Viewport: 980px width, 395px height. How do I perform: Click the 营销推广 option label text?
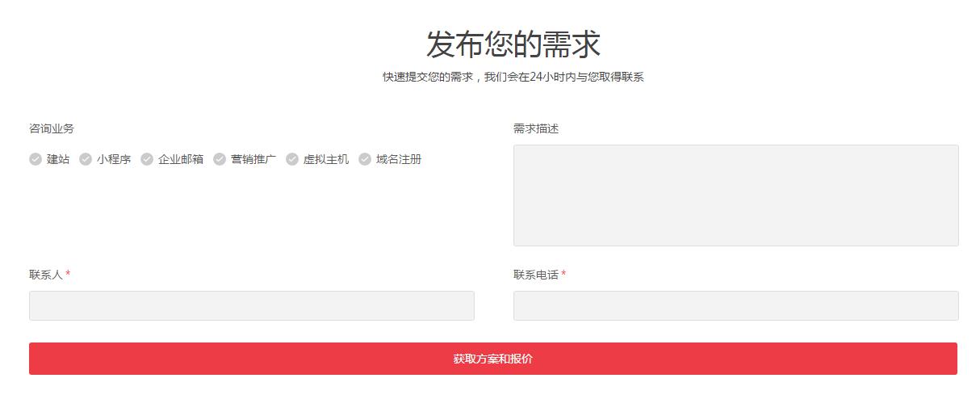click(x=253, y=159)
